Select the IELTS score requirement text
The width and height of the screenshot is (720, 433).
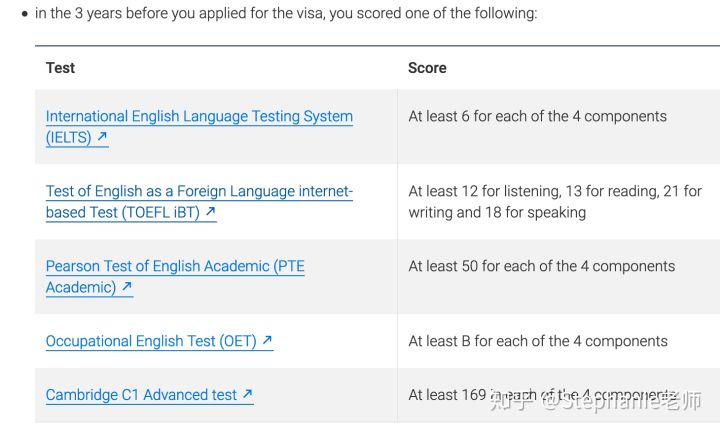[537, 117]
